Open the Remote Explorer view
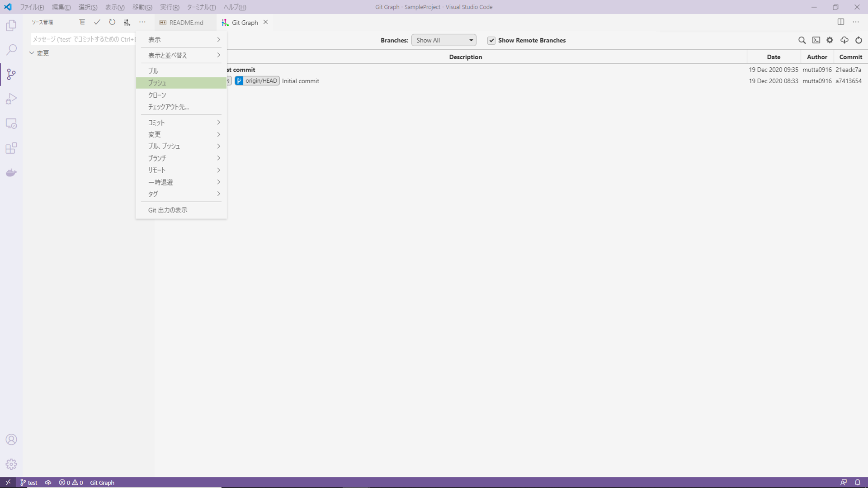The width and height of the screenshot is (868, 488). click(11, 123)
